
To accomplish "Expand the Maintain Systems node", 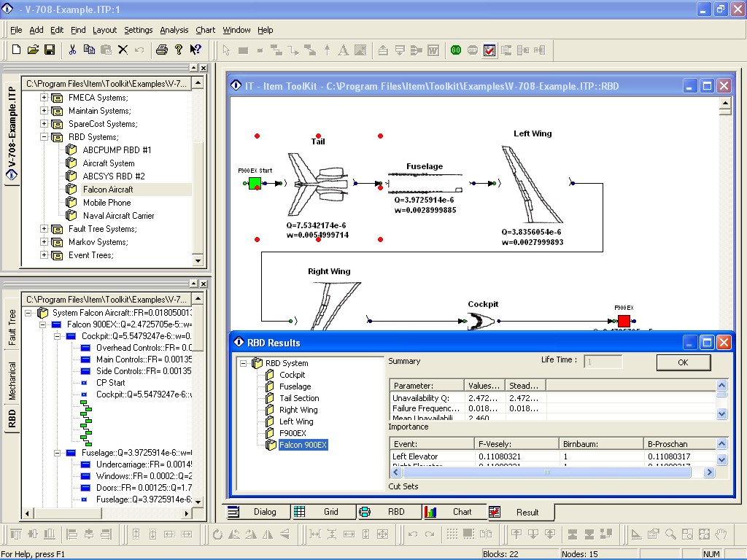I will tap(44, 111).
